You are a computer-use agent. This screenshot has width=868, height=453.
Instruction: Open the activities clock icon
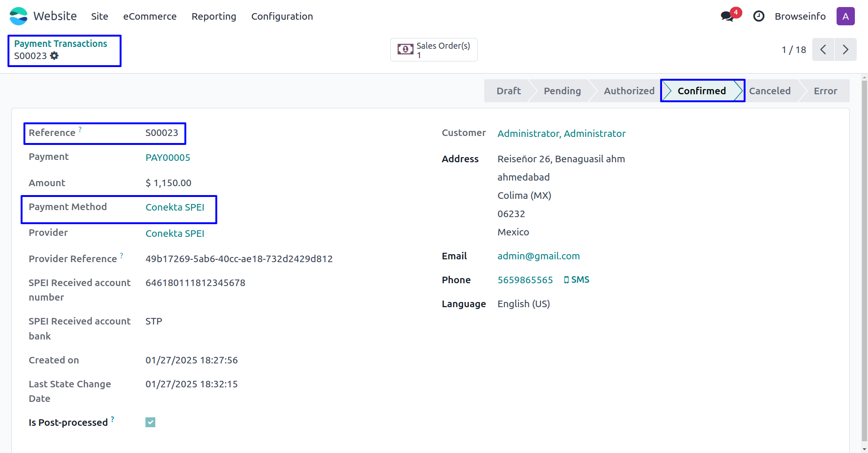pyautogui.click(x=759, y=16)
